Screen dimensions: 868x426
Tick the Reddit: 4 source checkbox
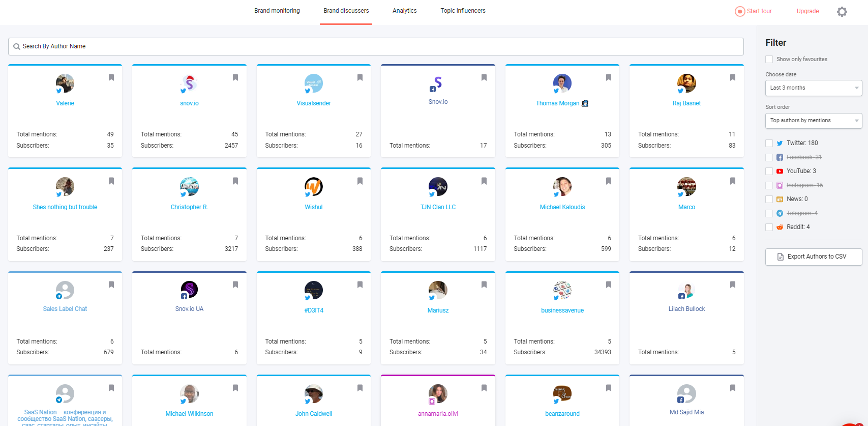pos(769,227)
